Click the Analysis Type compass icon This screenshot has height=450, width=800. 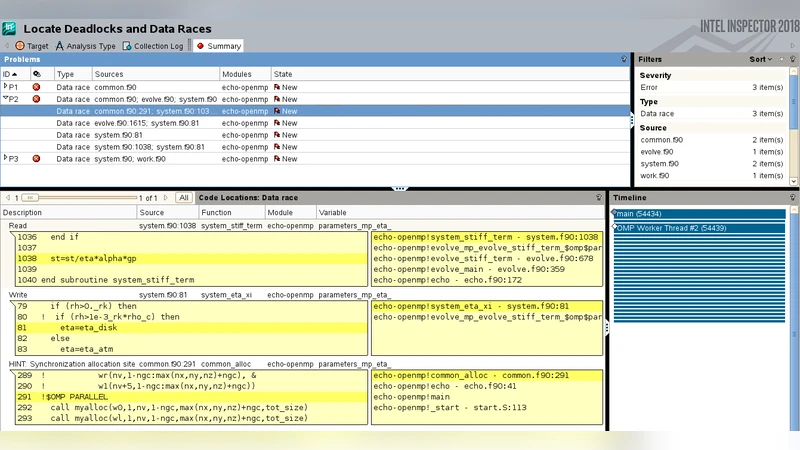tap(59, 45)
